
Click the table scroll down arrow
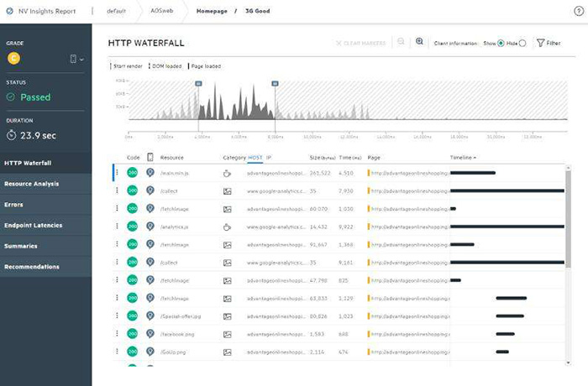click(568, 363)
